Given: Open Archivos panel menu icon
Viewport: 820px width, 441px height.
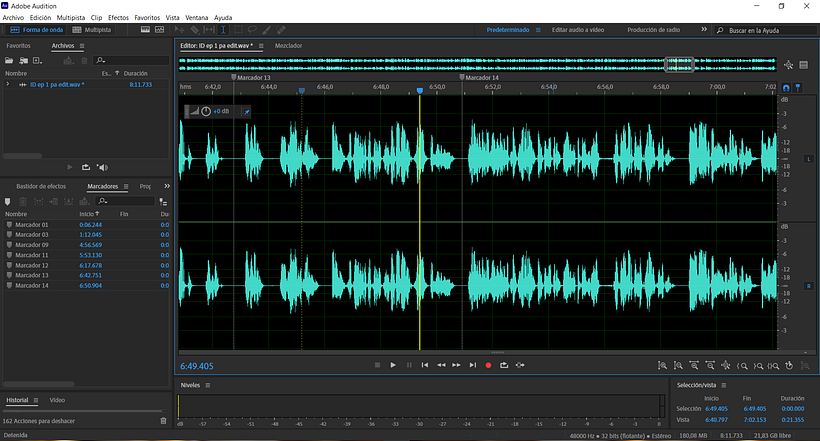Looking at the screenshot, I should pyautogui.click(x=82, y=46).
